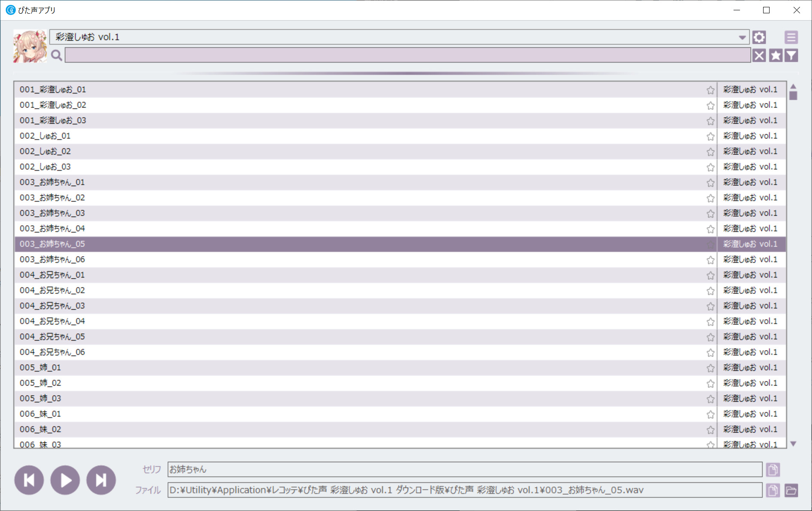Screen dimensions: 812x511
Task: Star the 005_姉_01 entry
Action: (x=710, y=368)
